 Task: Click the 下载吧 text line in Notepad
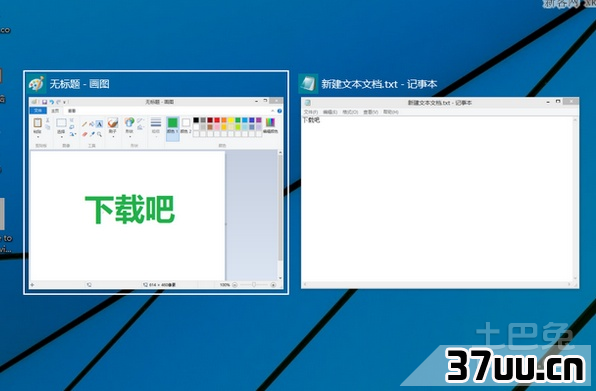311,120
